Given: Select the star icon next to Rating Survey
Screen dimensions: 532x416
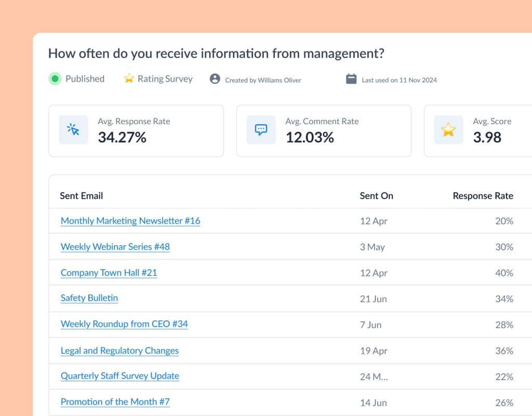Looking at the screenshot, I should coord(128,78).
